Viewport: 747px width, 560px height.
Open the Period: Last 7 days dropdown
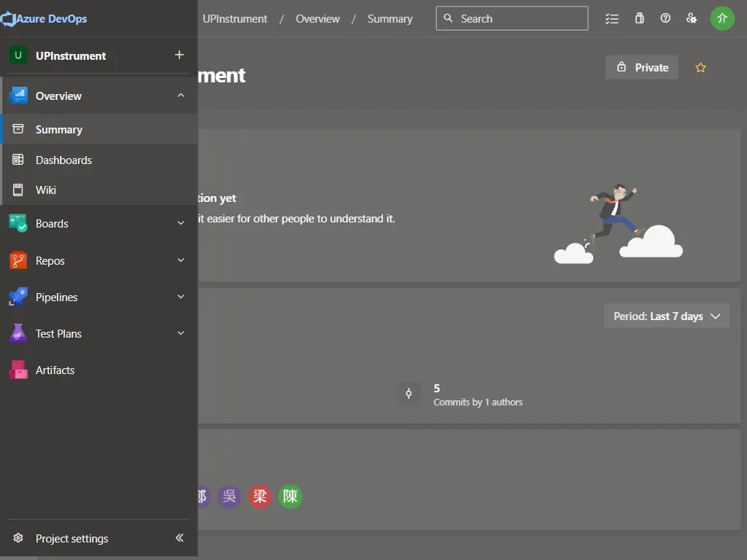click(x=667, y=316)
